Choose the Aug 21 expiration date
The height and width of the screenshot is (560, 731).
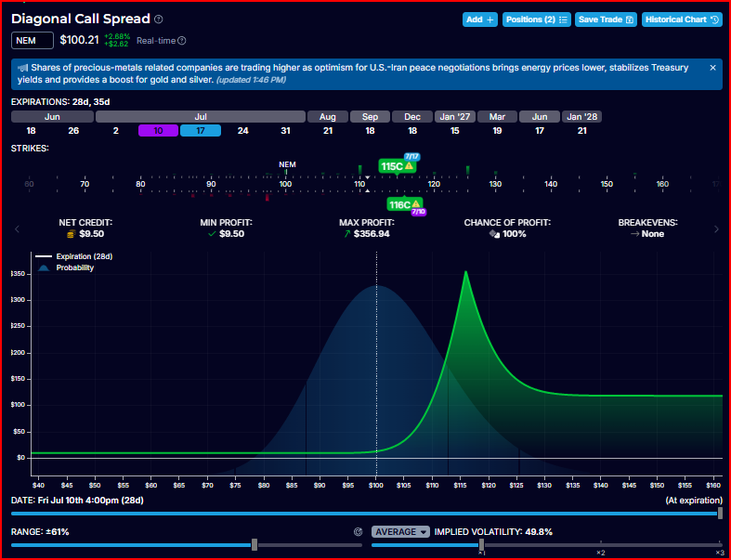(x=328, y=131)
